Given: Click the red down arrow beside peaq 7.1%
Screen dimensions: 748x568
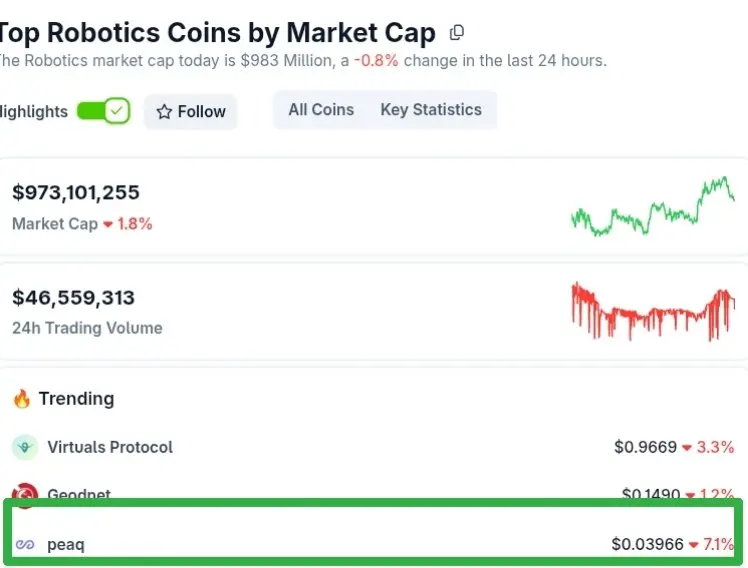Looking at the screenshot, I should 694,545.
